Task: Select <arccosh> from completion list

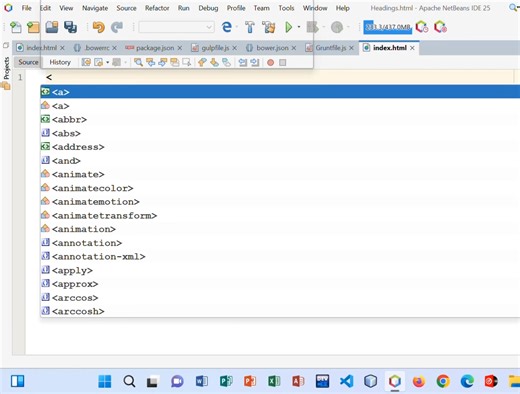Action: click(280, 311)
